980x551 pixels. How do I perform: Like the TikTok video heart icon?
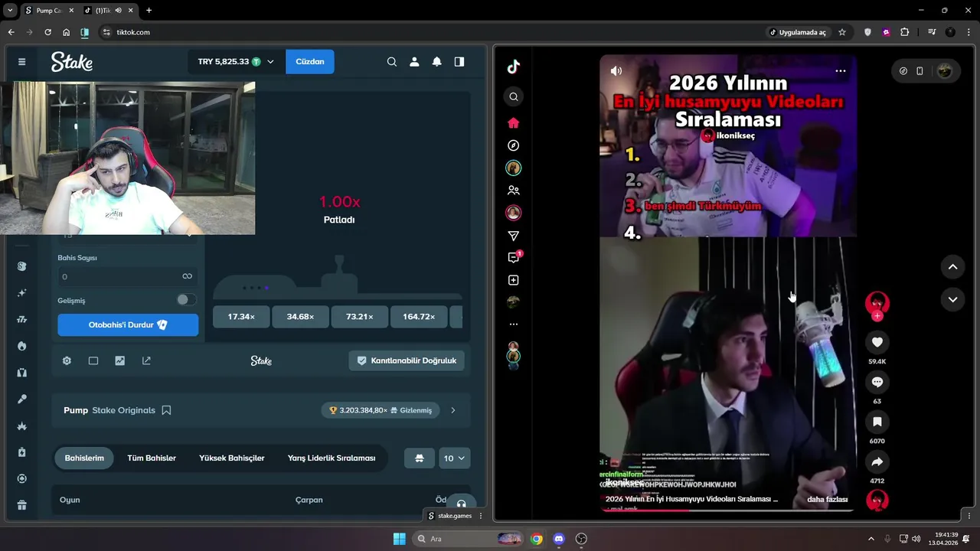coord(877,342)
